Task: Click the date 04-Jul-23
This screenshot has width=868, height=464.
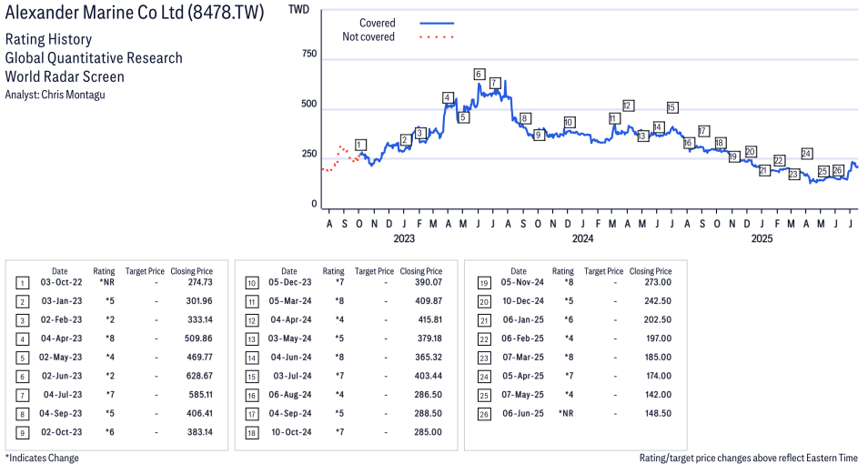Action: pos(63,395)
